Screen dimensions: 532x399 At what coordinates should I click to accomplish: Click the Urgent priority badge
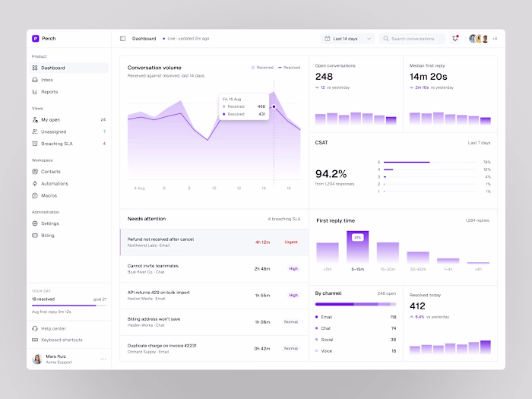(291, 242)
